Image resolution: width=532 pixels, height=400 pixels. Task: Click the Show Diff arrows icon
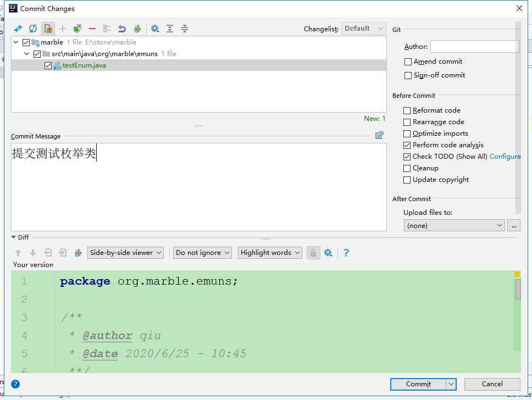pos(18,29)
